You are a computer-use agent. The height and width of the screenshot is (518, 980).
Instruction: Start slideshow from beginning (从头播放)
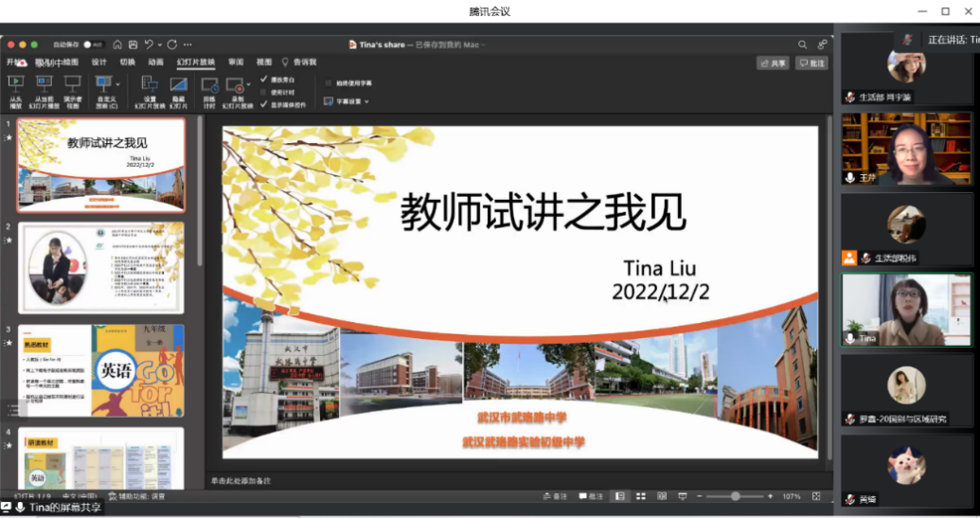pyautogui.click(x=15, y=84)
